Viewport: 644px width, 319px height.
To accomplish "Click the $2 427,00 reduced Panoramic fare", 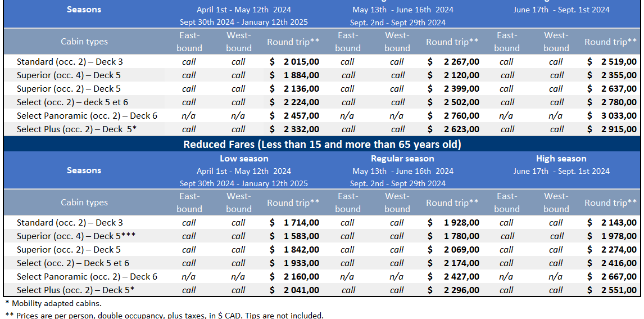I will 460,277.
